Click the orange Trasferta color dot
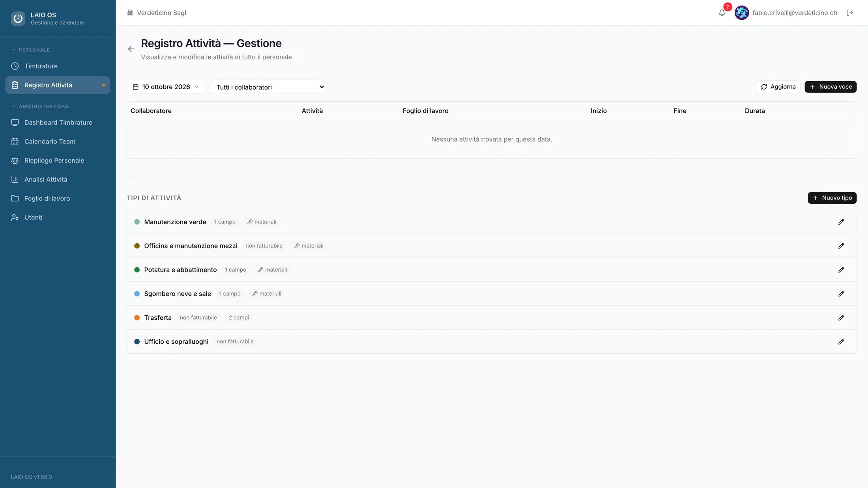868x488 pixels. coord(137,318)
